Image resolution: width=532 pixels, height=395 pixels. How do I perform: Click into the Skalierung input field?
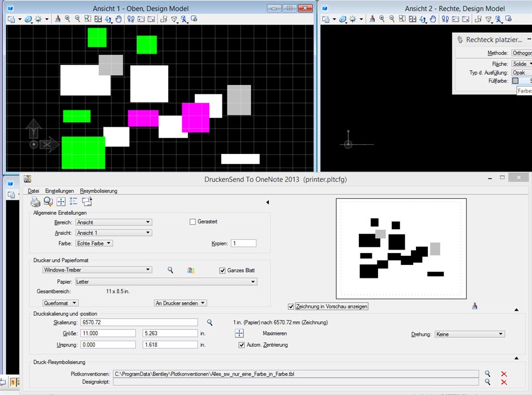(x=139, y=323)
